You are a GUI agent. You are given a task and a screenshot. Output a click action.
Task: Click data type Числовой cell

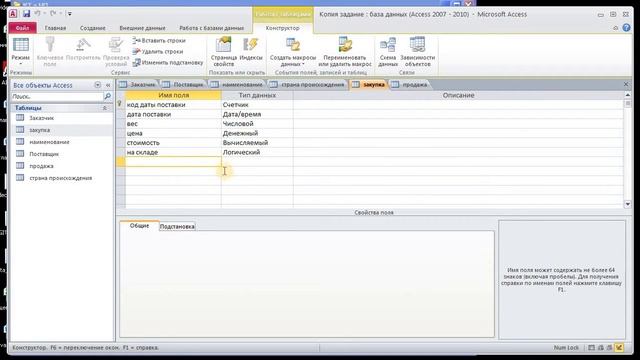257,124
